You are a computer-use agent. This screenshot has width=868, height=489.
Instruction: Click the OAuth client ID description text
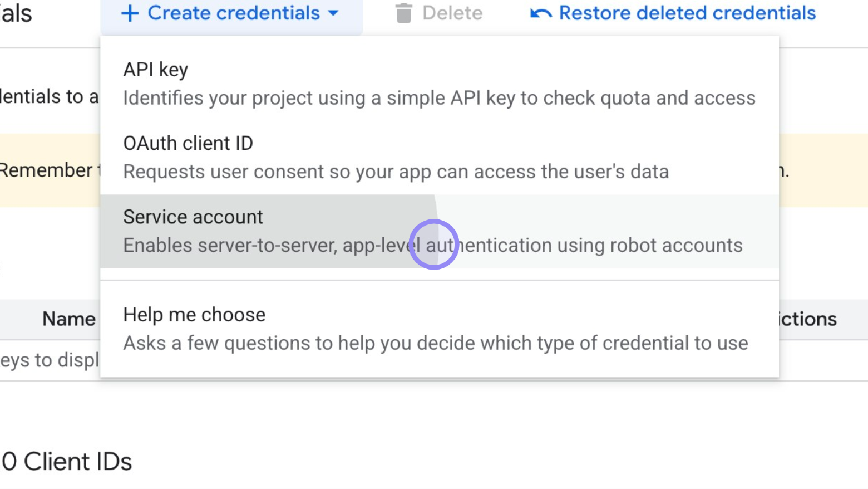click(x=396, y=172)
